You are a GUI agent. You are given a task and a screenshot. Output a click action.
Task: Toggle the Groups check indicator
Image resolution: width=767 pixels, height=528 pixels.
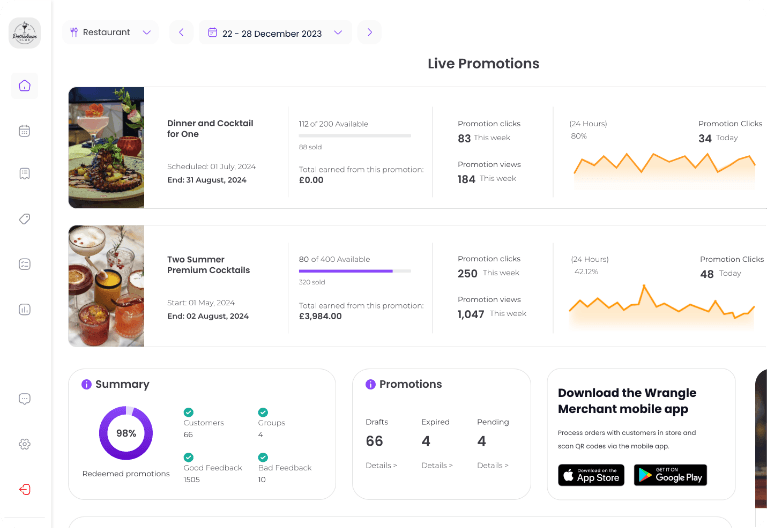tap(263, 412)
